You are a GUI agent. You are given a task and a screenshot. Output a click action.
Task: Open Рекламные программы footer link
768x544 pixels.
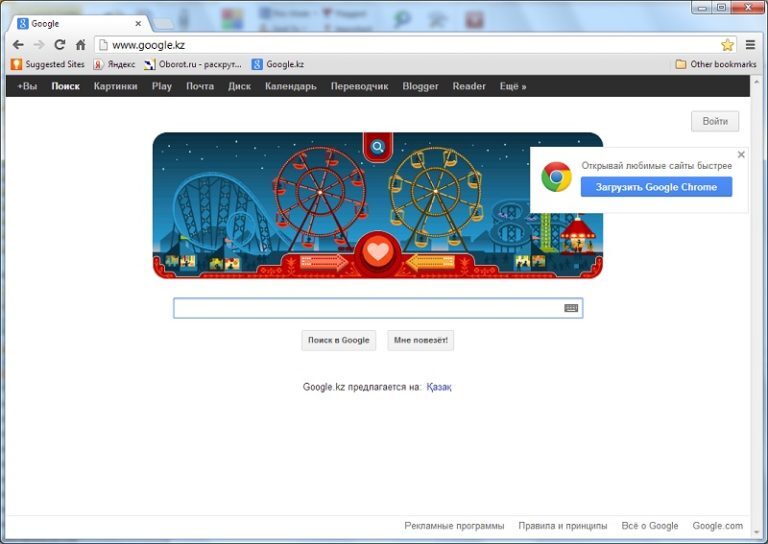[x=454, y=525]
